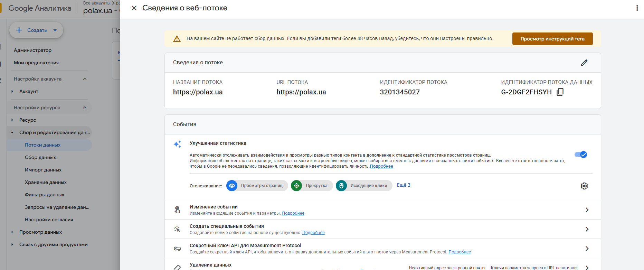Screen dimensions: 644x270
Task: Close the web stream details panel
Action: 134,8
